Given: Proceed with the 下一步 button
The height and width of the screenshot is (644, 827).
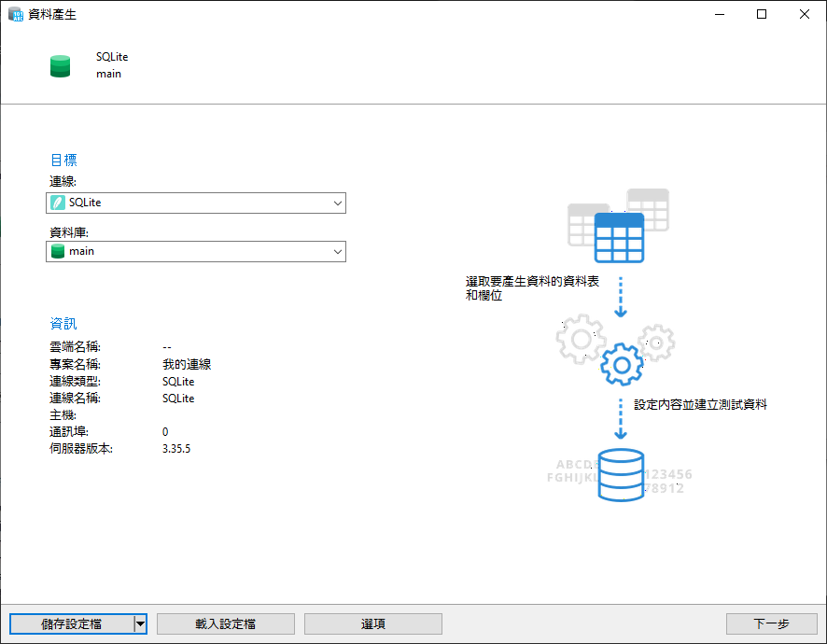Looking at the screenshot, I should coord(771,623).
